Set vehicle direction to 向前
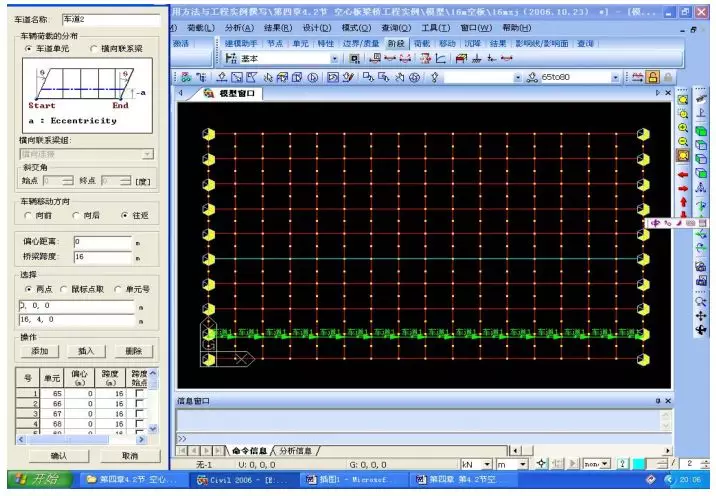The height and width of the screenshot is (496, 716). point(29,215)
